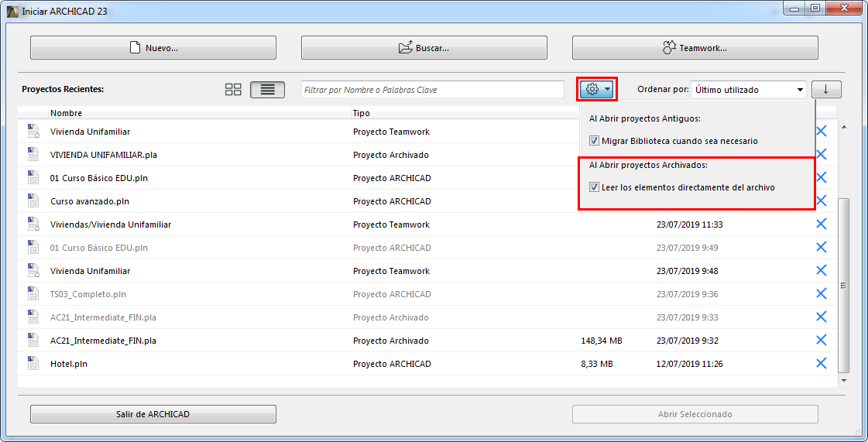Click the scroll down arrow of list
868x442 pixels.
click(844, 381)
